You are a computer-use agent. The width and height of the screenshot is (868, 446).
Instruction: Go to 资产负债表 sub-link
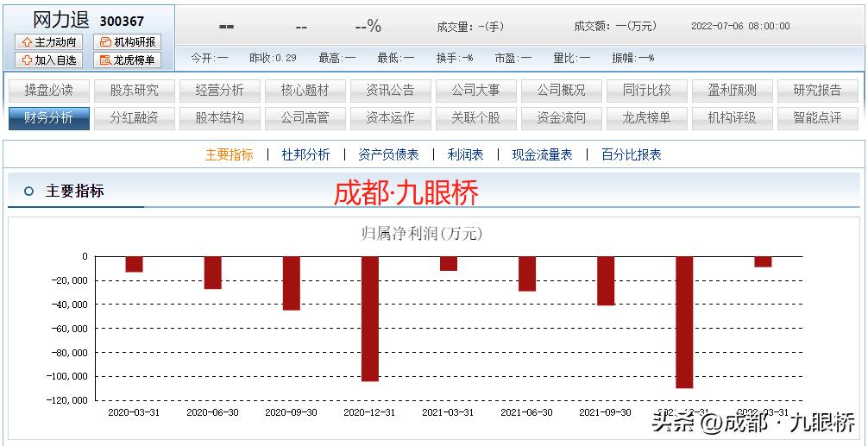[388, 154]
